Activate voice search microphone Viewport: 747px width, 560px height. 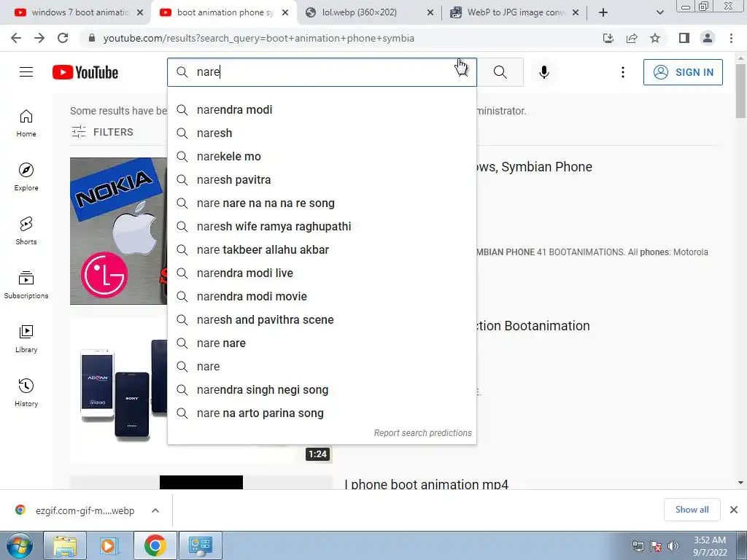[x=544, y=72]
